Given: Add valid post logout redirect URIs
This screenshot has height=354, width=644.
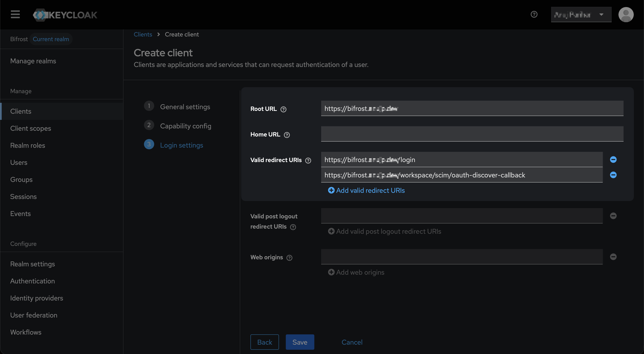Looking at the screenshot, I should coord(384,231).
